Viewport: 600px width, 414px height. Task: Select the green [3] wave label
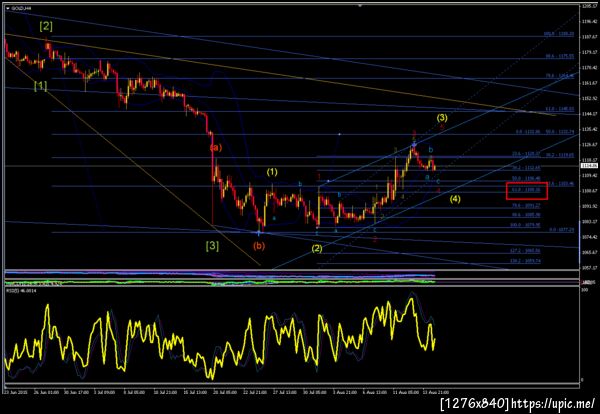click(x=212, y=246)
